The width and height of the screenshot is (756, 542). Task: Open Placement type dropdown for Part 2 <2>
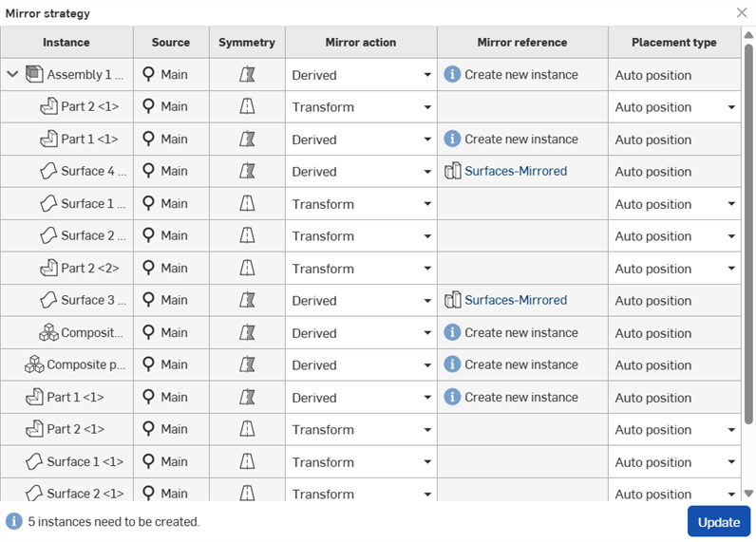(731, 269)
